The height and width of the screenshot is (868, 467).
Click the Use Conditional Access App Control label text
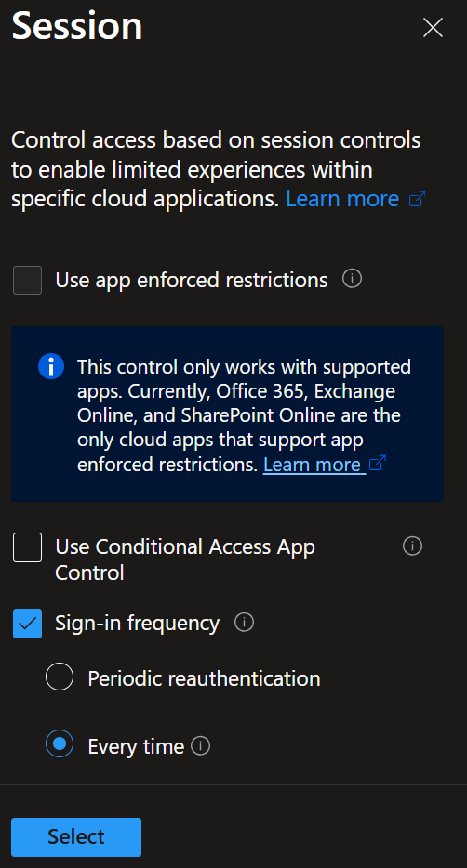185,559
